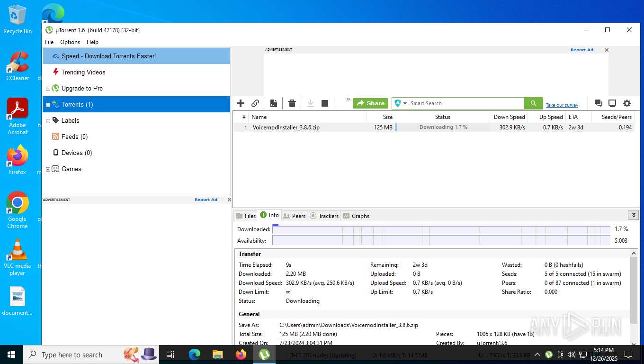
Task: Sort by the Down Speed column header
Action: click(x=509, y=117)
